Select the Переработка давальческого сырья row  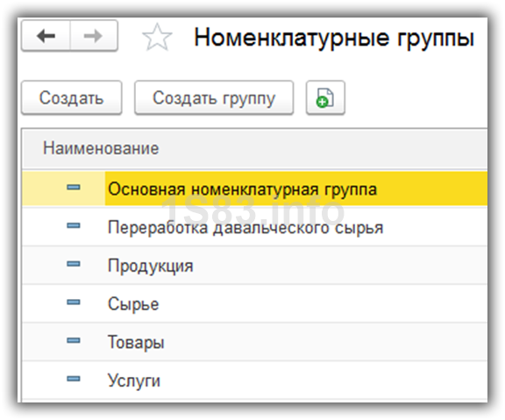point(255,227)
